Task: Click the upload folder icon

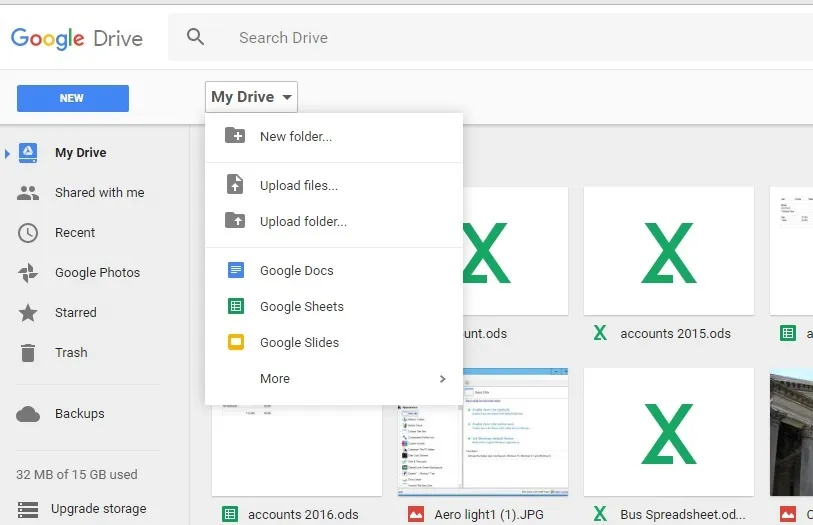Action: [x=235, y=220]
